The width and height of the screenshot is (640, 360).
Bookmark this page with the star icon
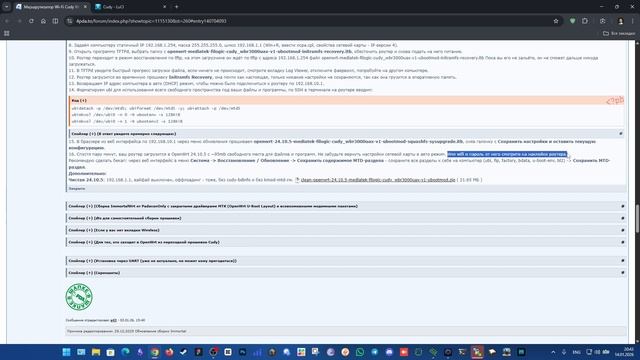pyautogui.click(x=556, y=21)
